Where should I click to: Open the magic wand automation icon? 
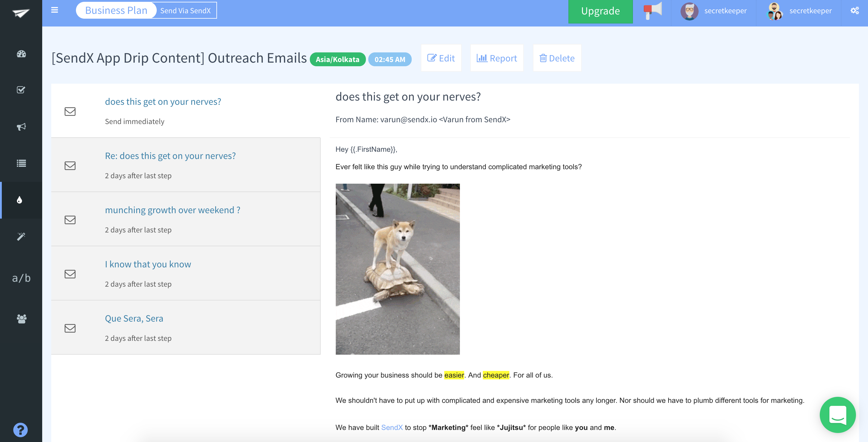coord(21,236)
